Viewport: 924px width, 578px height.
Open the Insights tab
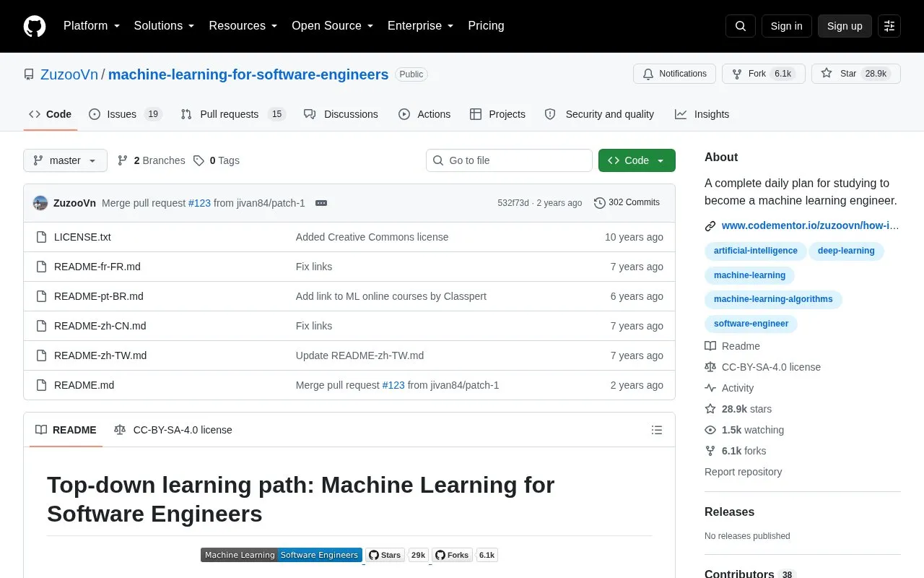click(x=702, y=114)
